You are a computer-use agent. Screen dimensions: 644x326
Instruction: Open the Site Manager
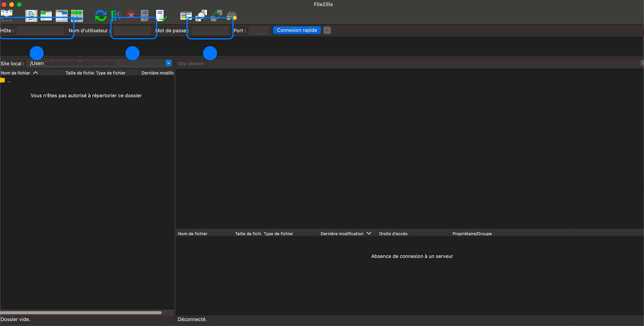click(7, 15)
